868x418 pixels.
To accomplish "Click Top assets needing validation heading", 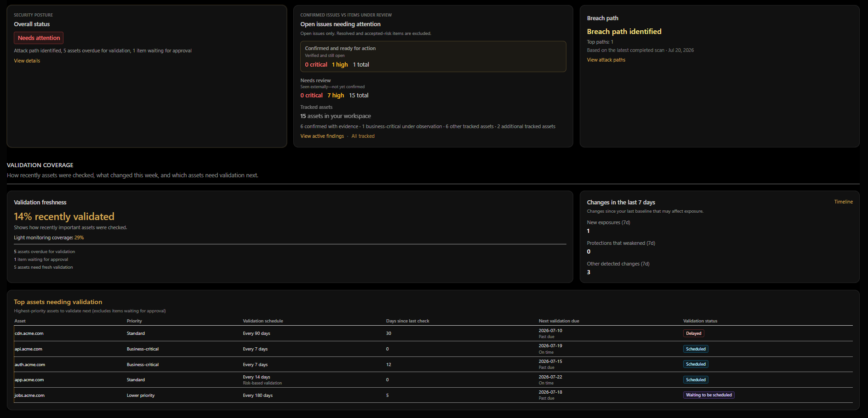I will click(58, 302).
